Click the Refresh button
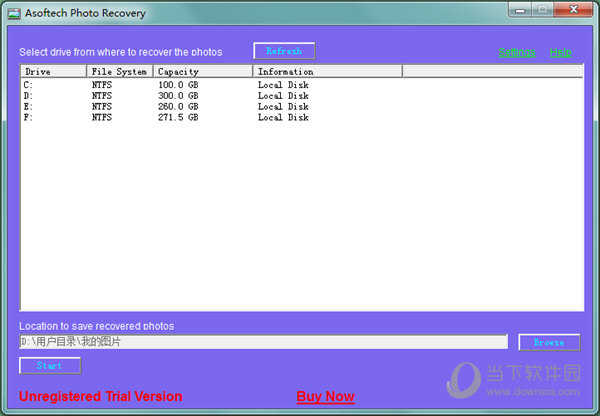 tap(284, 51)
